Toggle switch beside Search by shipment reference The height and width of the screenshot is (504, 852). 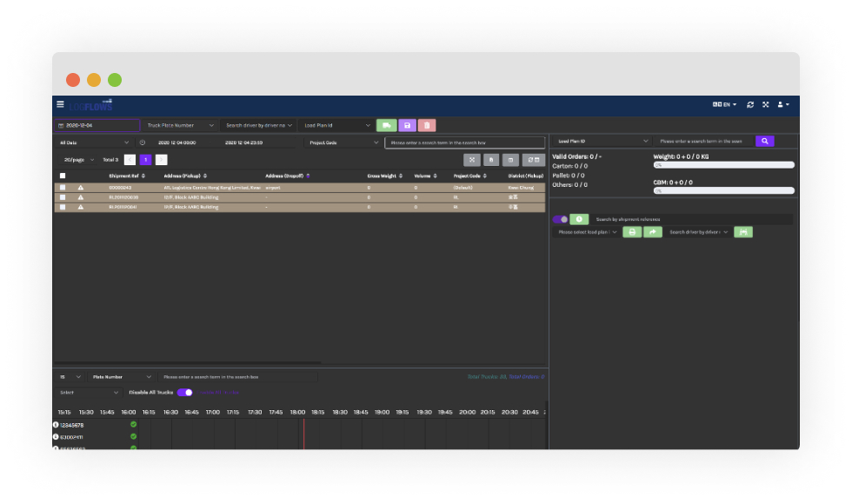pyautogui.click(x=560, y=219)
